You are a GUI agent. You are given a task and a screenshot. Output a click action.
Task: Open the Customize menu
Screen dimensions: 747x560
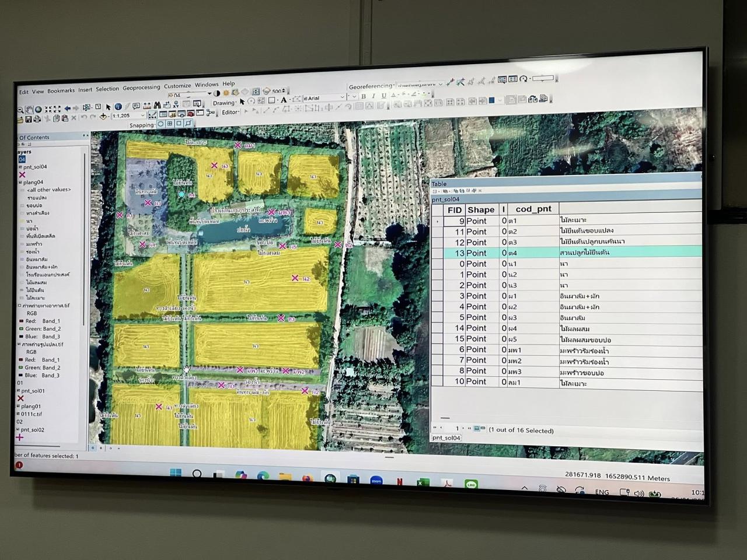click(x=177, y=86)
